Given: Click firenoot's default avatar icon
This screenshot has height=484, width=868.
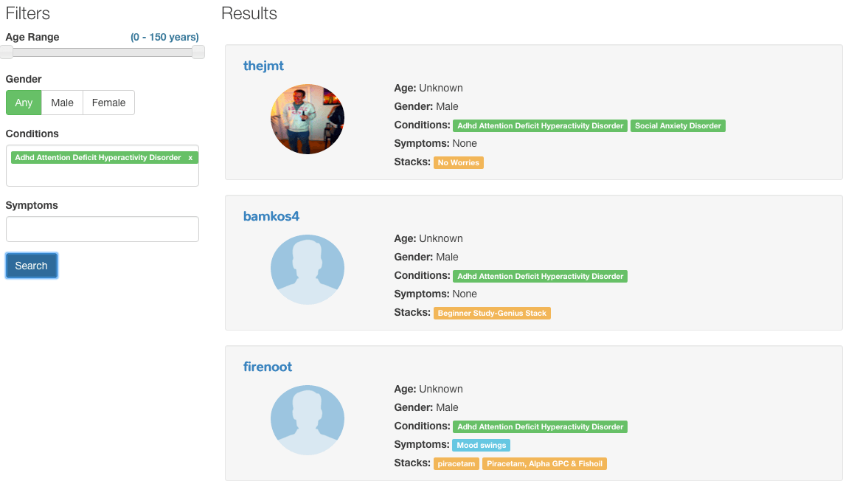Looking at the screenshot, I should point(308,421).
